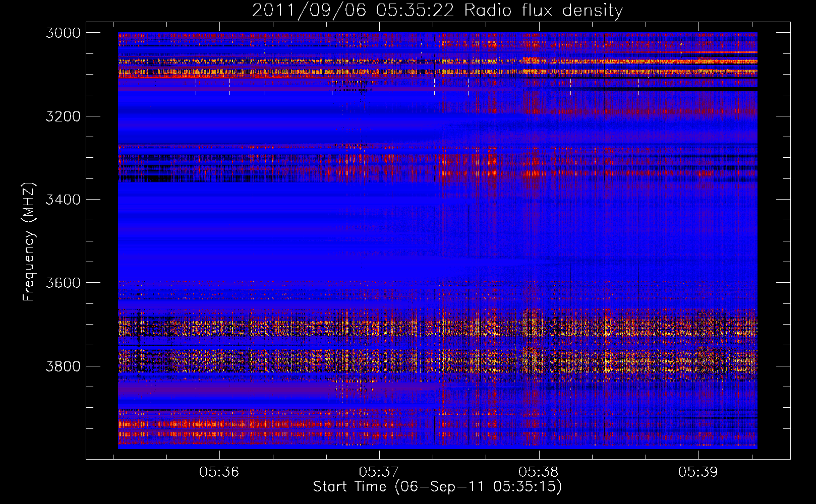Click the "Frequency (MHZ)" axis title
Screen dimensions: 816x504
click(x=29, y=242)
